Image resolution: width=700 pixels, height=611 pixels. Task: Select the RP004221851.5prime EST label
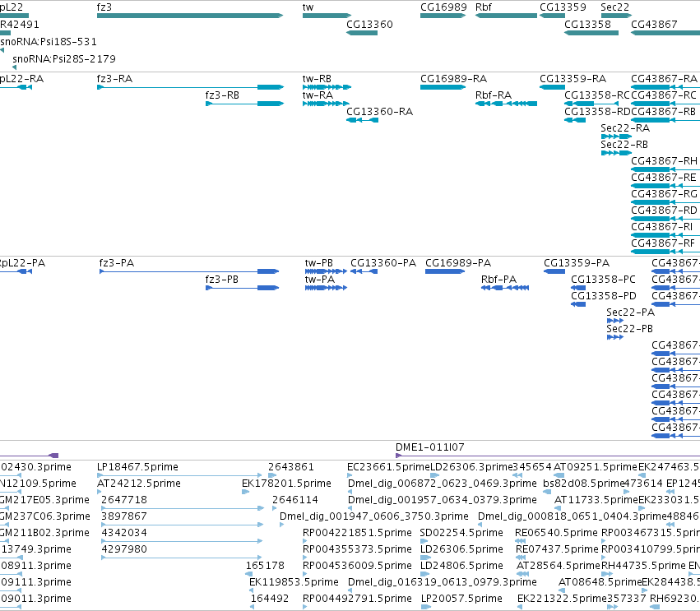tap(357, 533)
